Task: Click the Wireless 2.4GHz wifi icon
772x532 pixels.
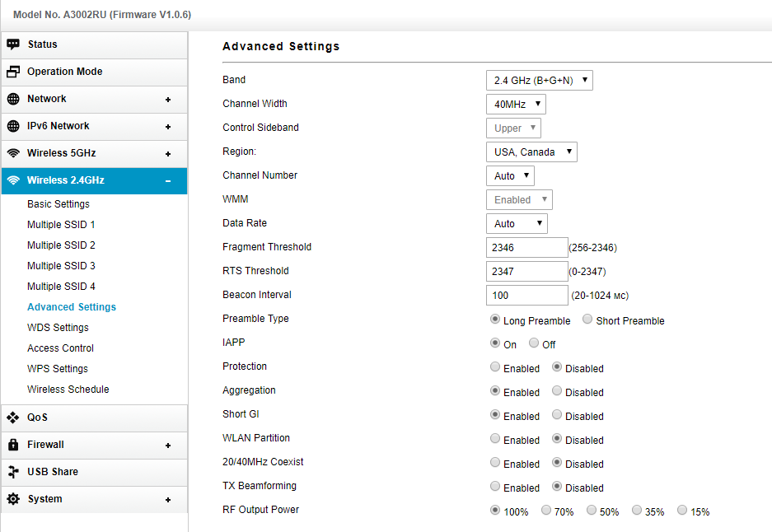Action: (13, 180)
